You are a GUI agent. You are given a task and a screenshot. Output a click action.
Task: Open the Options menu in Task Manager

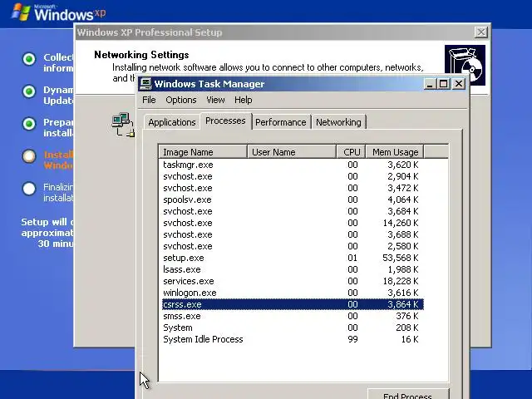(181, 100)
